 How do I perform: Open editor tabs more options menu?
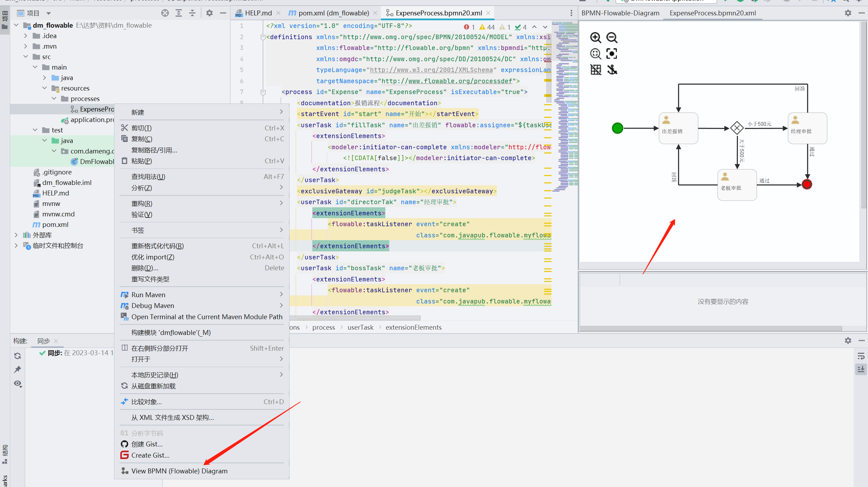click(571, 13)
